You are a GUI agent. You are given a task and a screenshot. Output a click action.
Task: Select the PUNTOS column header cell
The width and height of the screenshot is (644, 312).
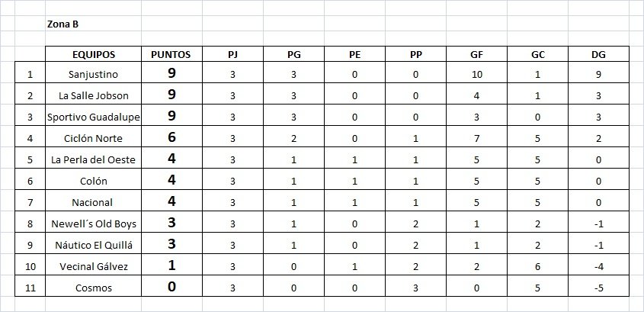[x=171, y=54]
